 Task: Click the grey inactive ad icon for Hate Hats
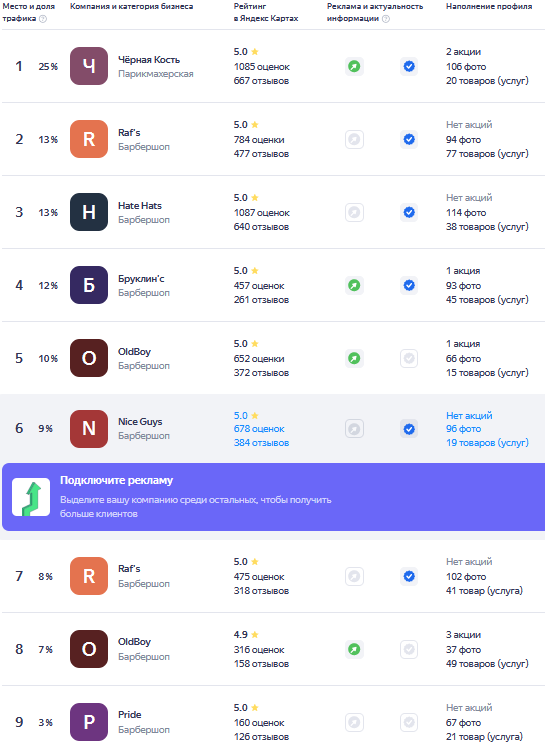[354, 212]
